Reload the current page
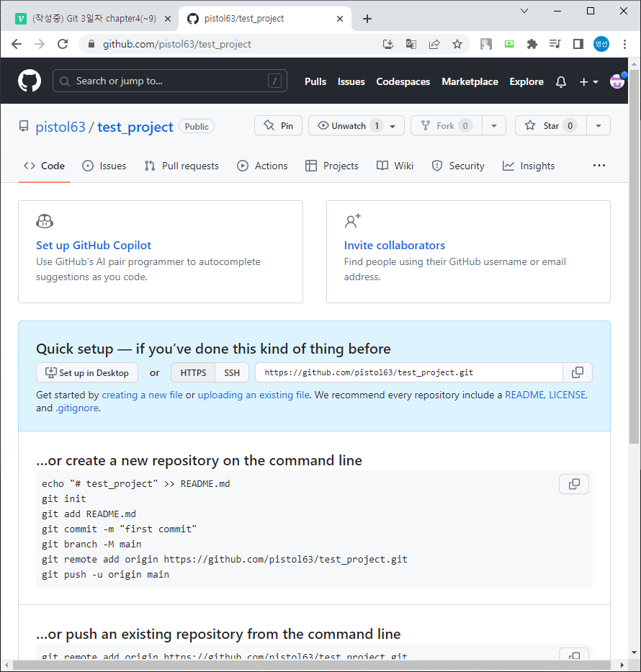 (x=63, y=44)
